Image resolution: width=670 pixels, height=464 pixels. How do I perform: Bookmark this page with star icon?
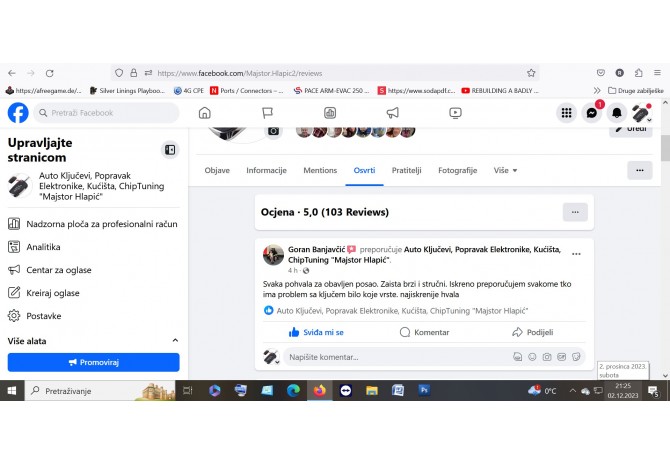point(531,73)
